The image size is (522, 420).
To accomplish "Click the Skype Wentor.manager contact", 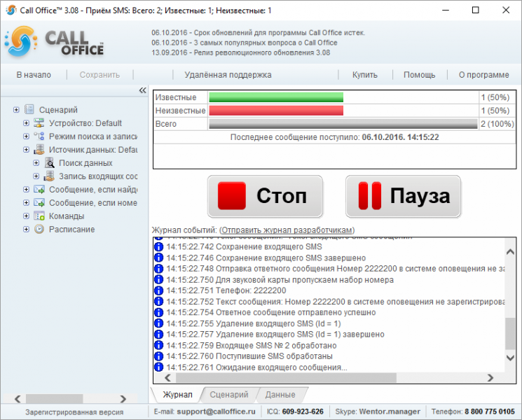I will click(390, 412).
